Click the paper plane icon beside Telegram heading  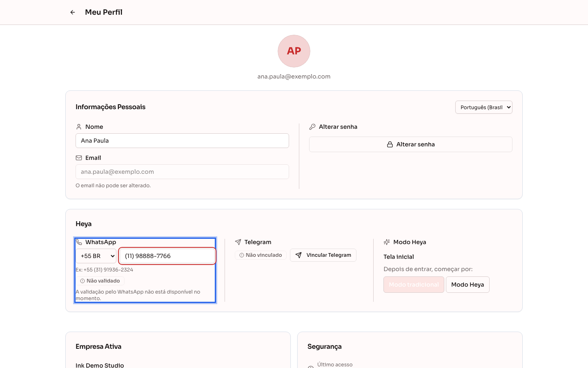click(x=238, y=242)
